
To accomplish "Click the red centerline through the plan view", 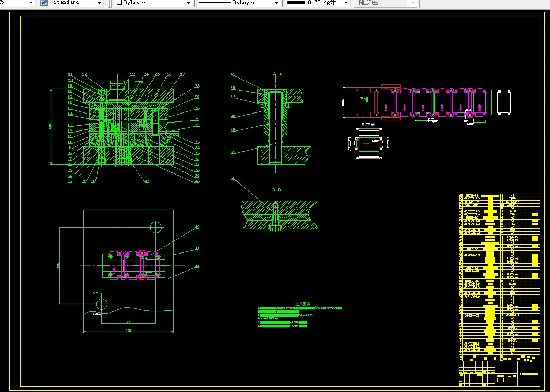I will click(132, 266).
